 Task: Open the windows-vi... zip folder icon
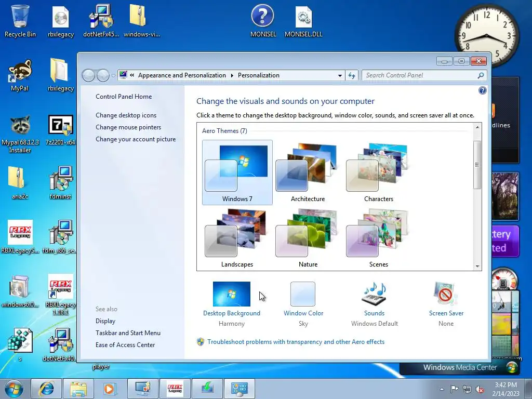(141, 21)
